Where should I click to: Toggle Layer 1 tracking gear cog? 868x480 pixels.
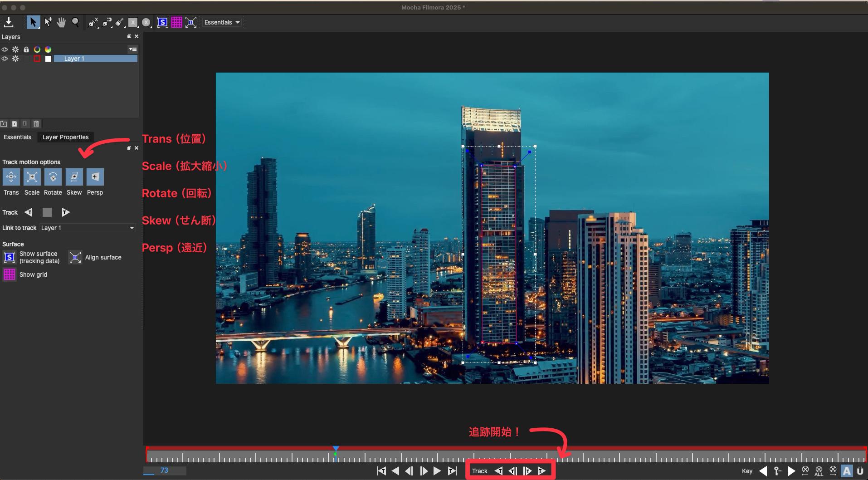click(15, 59)
